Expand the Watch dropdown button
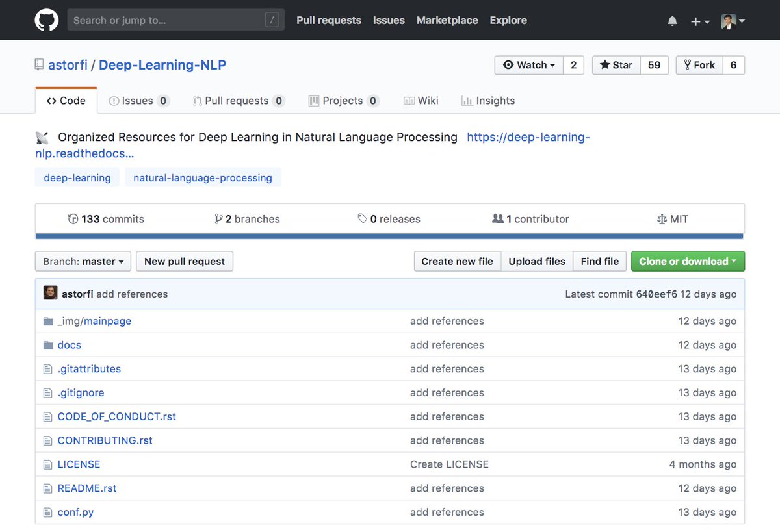 [529, 65]
